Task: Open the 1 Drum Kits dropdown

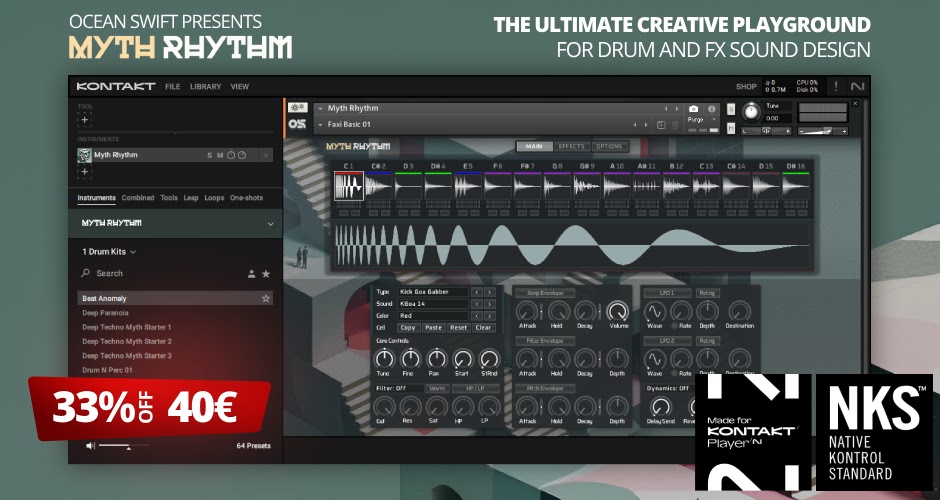Action: click(109, 252)
